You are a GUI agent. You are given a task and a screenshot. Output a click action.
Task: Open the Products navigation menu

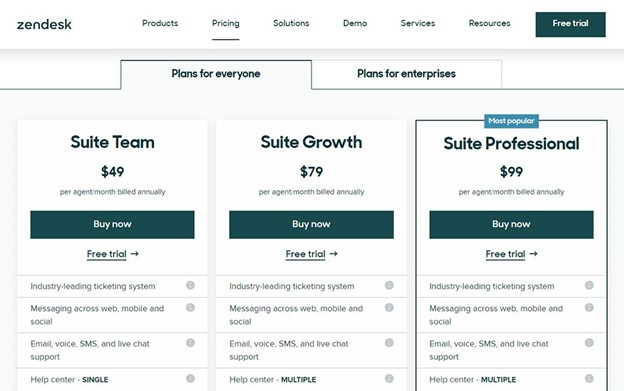(160, 23)
